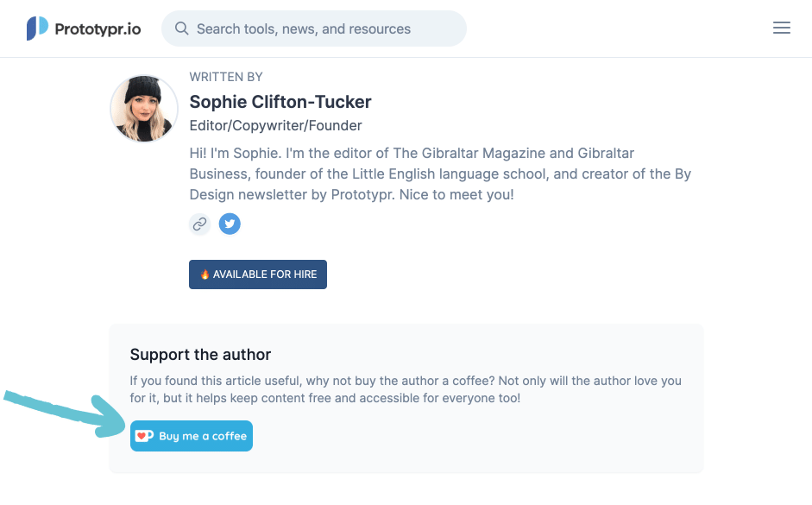The image size is (812, 505).
Task: Open the hamburger navigation menu
Action: [x=782, y=28]
